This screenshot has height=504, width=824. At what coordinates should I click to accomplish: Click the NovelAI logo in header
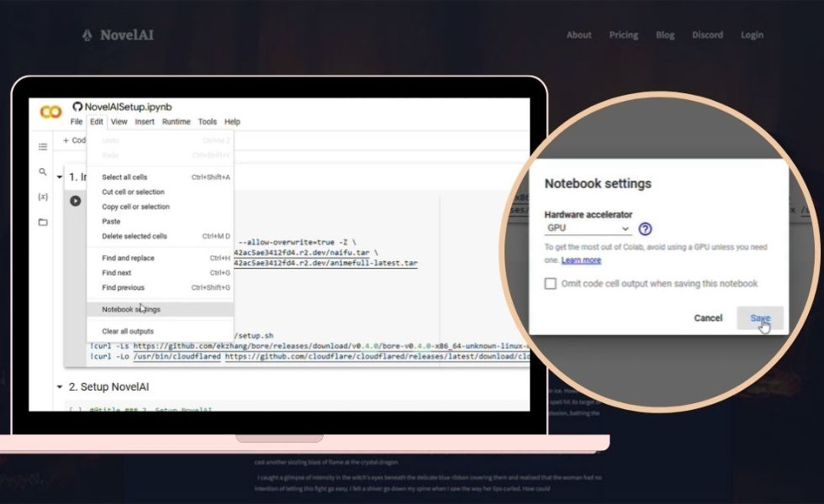click(x=119, y=35)
